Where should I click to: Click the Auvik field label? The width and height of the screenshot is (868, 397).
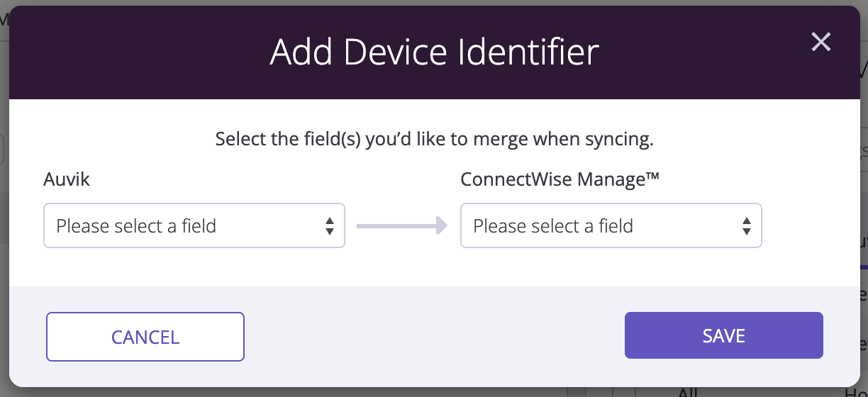pos(67,179)
